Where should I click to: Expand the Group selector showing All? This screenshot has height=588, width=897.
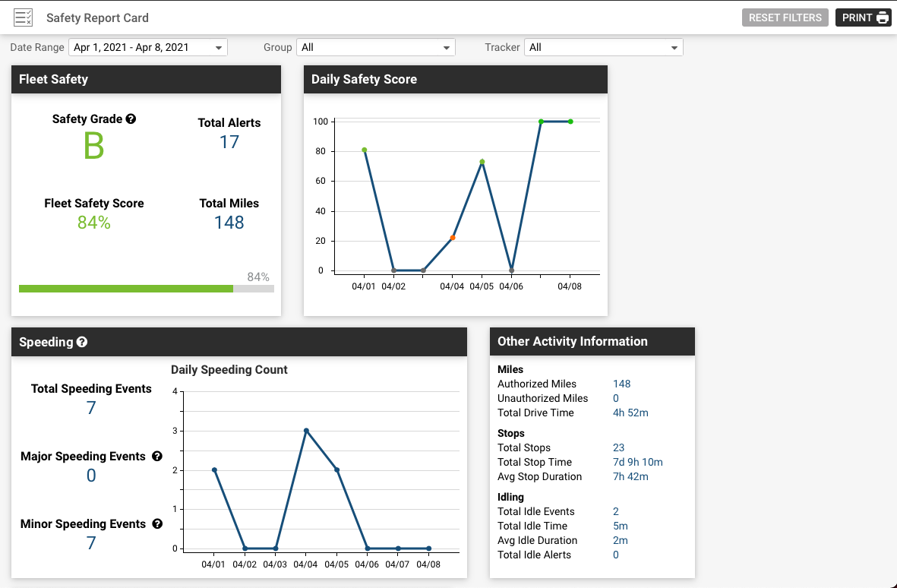(375, 46)
